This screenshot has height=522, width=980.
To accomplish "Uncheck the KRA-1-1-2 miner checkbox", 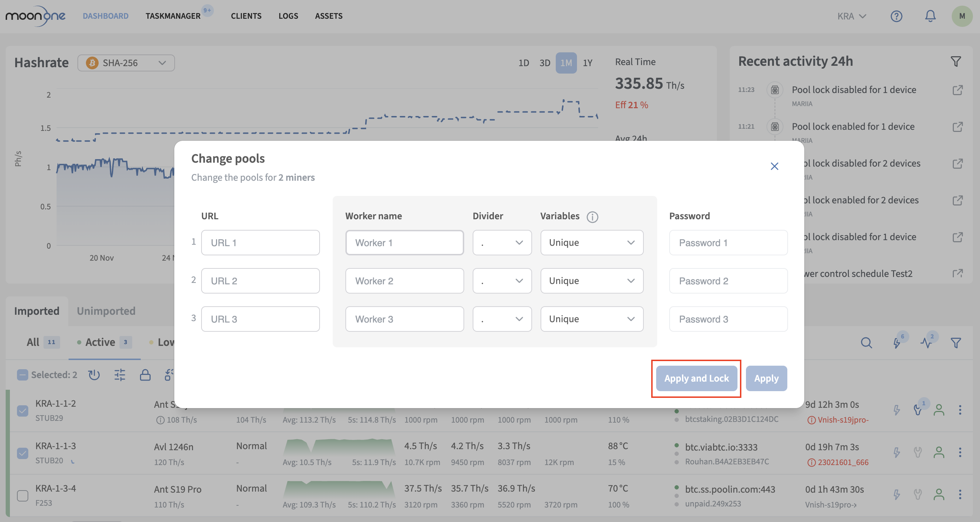I will click(23, 411).
